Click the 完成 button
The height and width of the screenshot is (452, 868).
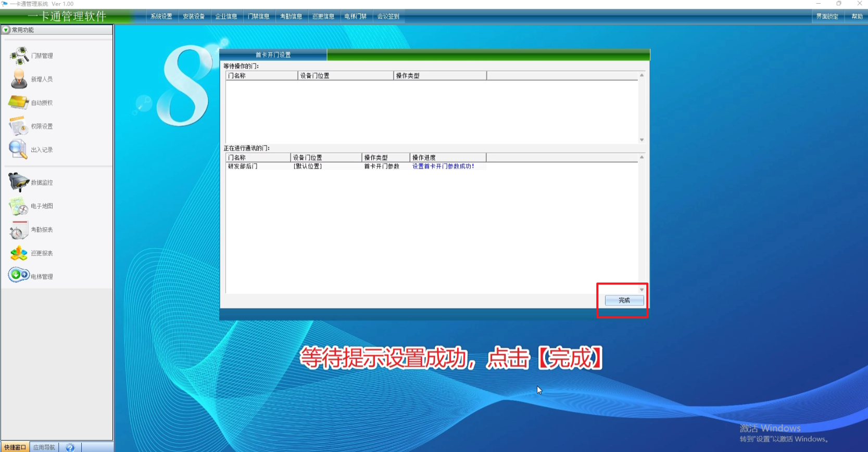click(x=624, y=300)
